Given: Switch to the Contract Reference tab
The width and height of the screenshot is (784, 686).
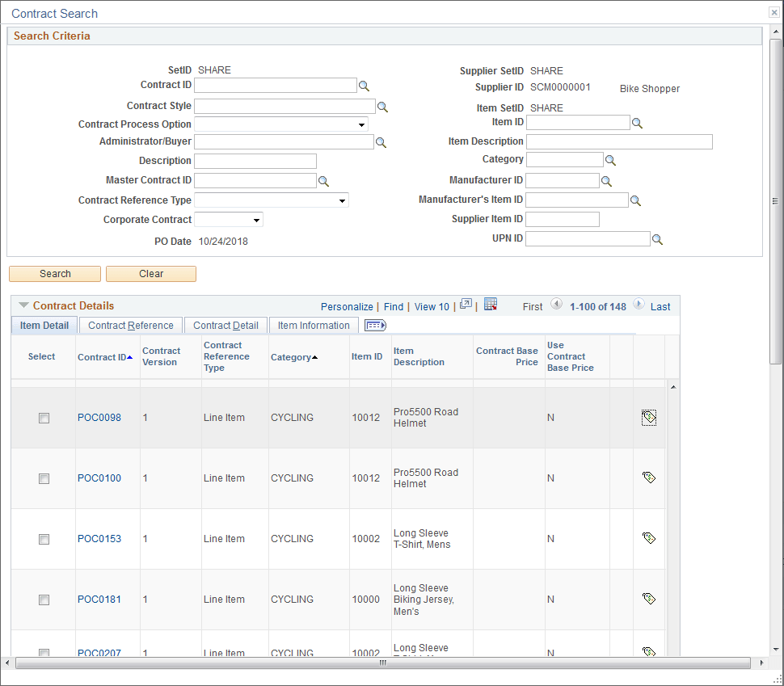Looking at the screenshot, I should click(129, 325).
